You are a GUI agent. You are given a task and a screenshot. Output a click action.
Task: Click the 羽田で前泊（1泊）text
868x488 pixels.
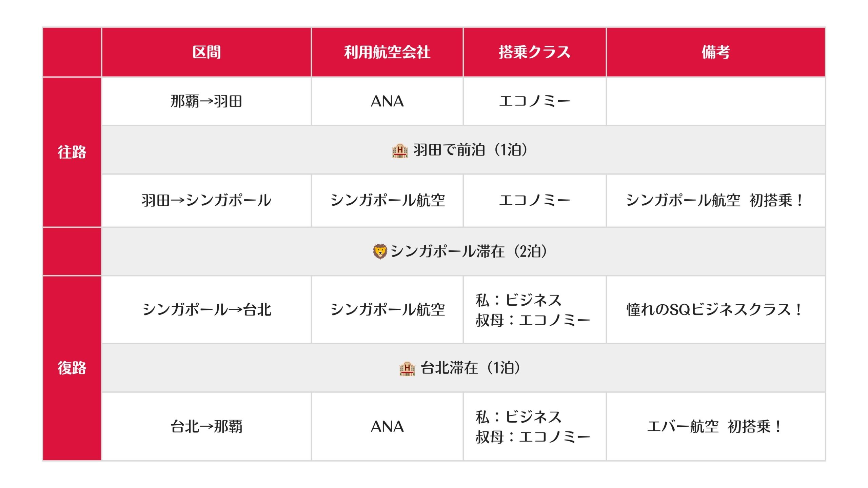click(x=470, y=150)
